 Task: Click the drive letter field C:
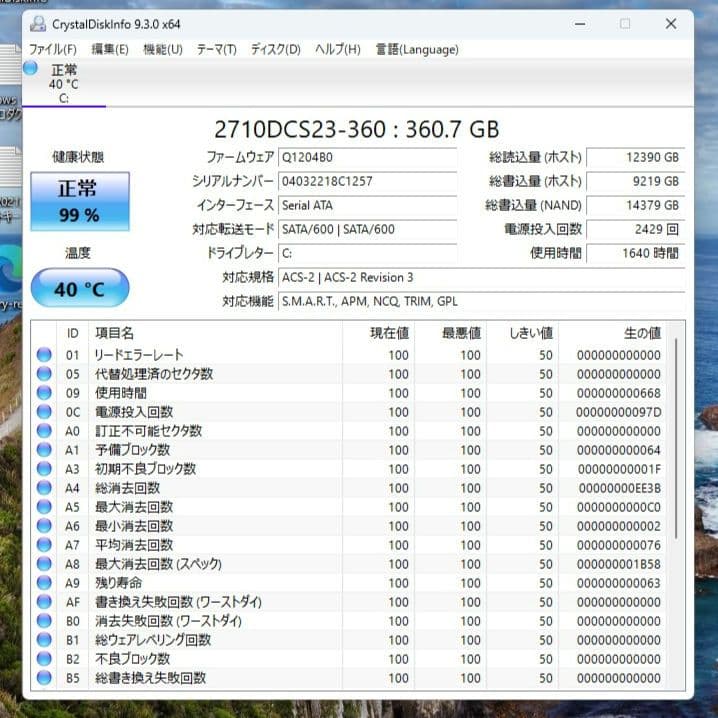click(367, 253)
